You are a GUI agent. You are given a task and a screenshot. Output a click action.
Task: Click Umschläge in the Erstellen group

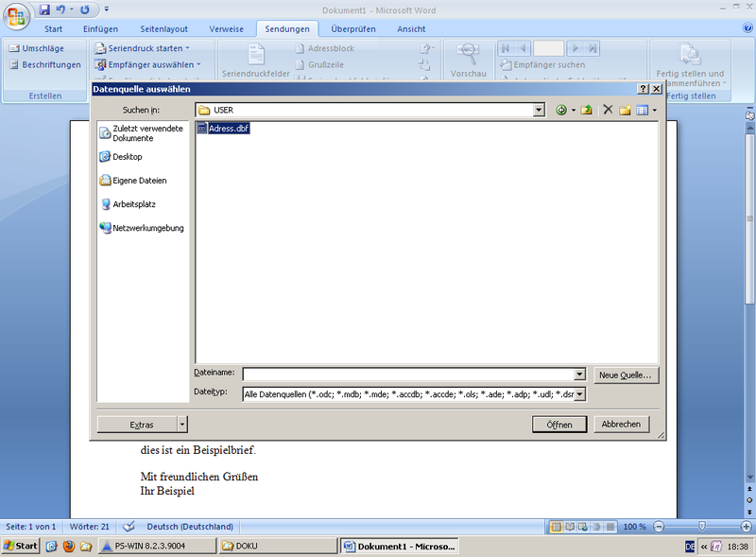coord(37,48)
